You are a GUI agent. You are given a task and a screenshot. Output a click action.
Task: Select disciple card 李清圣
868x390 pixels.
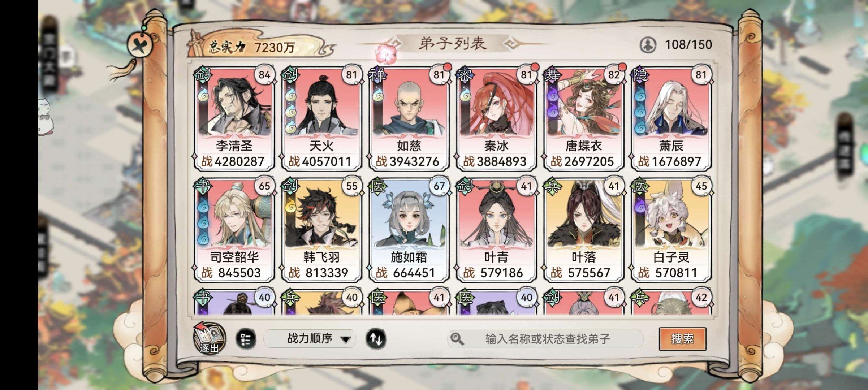pos(234,118)
